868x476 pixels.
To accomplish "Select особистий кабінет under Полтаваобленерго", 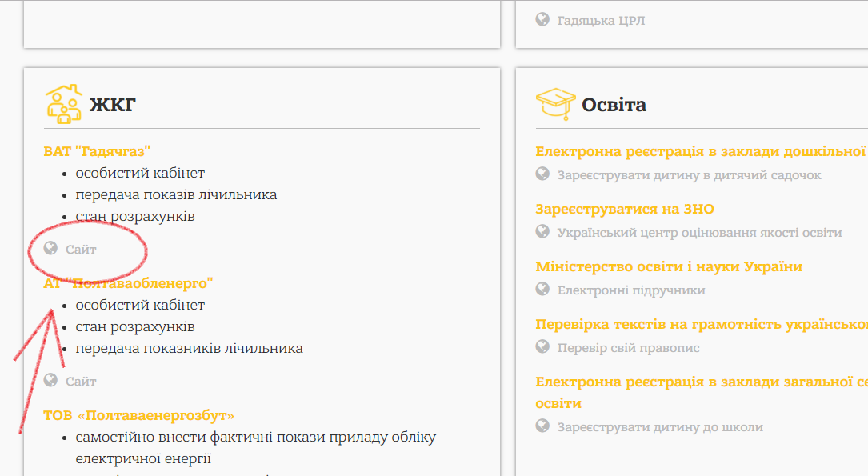I will click(x=140, y=305).
